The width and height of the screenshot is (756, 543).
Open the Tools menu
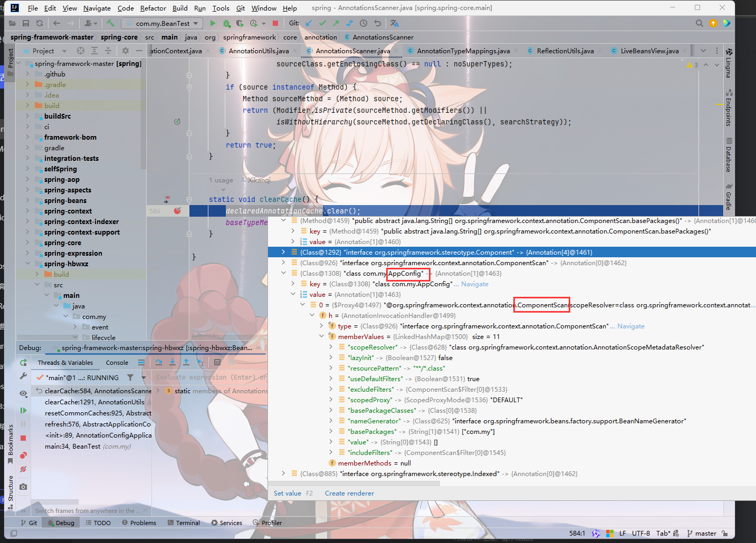tap(221, 8)
